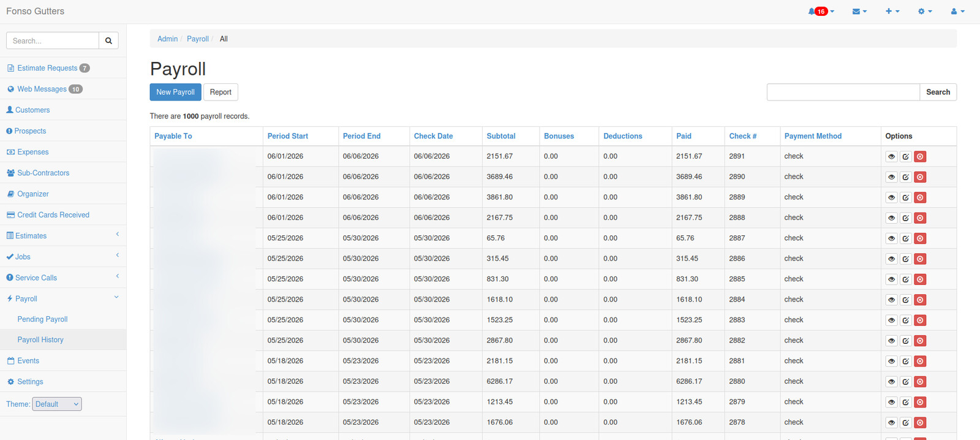Open the user account menu in header

[x=957, y=12]
